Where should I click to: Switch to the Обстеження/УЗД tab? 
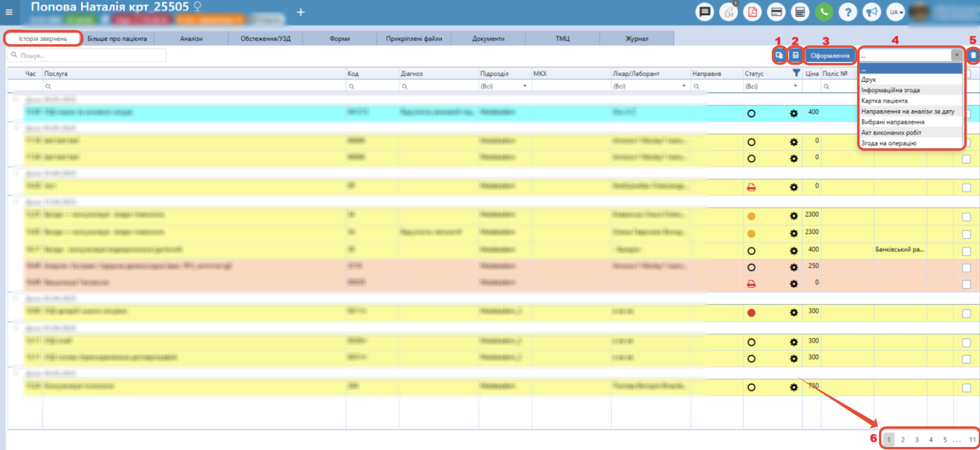click(266, 38)
